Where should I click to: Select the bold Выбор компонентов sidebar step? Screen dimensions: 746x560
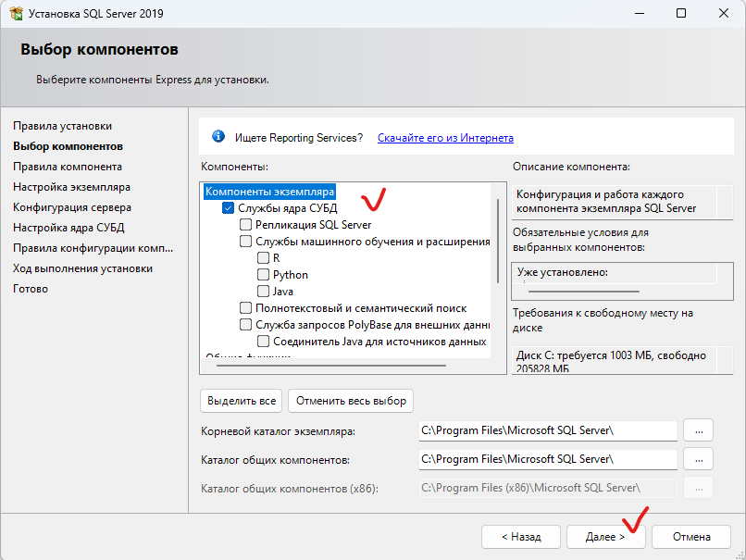(x=68, y=146)
